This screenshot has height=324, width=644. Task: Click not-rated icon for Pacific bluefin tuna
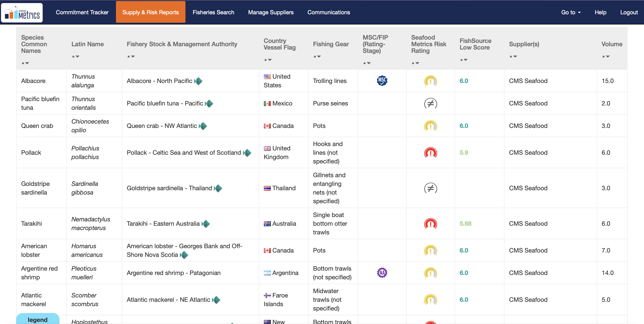(430, 103)
